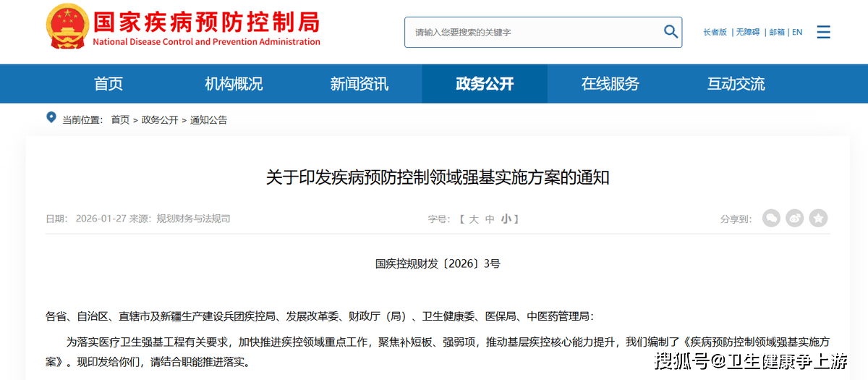Open the 机构概况 navigation menu
Screen dimensions: 868x380
point(234,84)
